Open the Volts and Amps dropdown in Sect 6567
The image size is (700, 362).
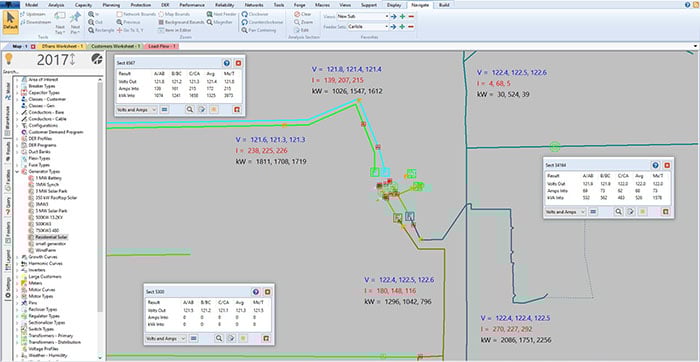(137, 109)
